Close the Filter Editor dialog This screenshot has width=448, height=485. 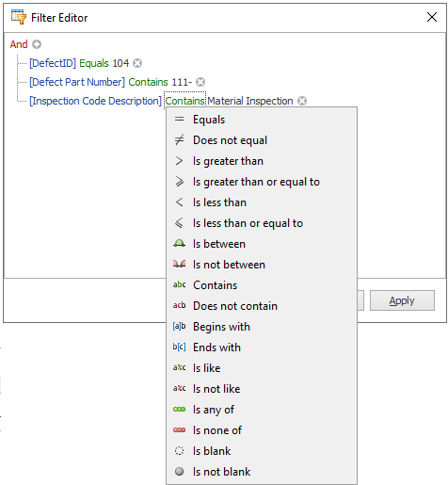pos(432,17)
